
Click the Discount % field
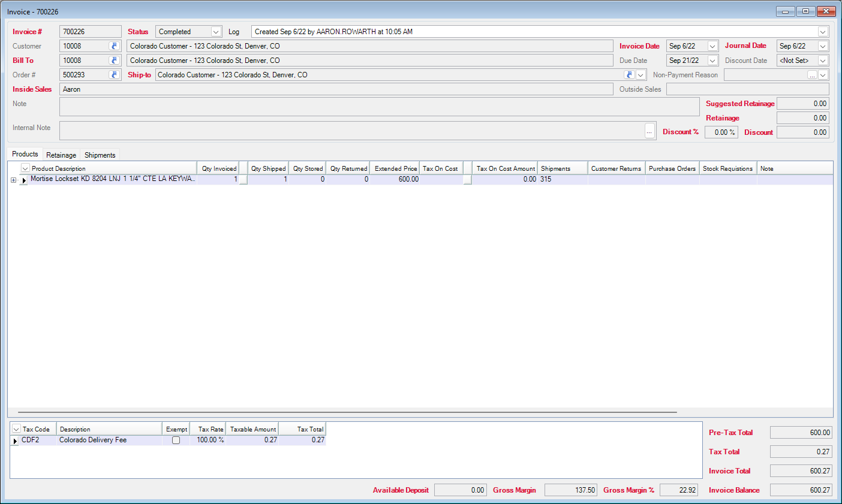[x=721, y=132]
